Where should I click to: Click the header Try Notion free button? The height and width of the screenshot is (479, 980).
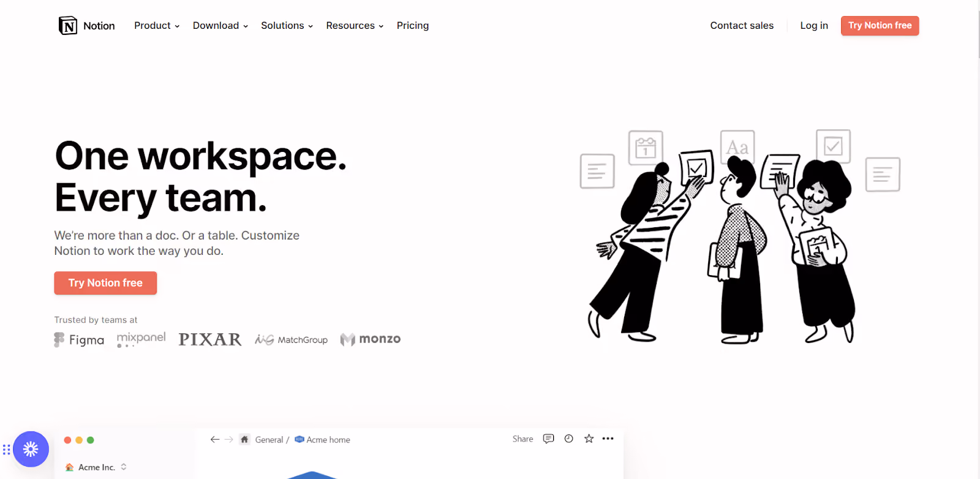coord(880,26)
